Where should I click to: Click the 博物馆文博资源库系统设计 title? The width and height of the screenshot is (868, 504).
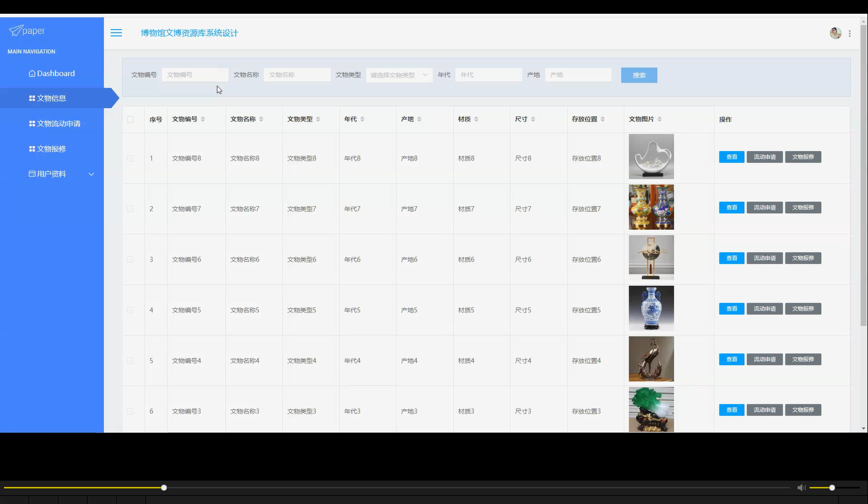pyautogui.click(x=190, y=33)
